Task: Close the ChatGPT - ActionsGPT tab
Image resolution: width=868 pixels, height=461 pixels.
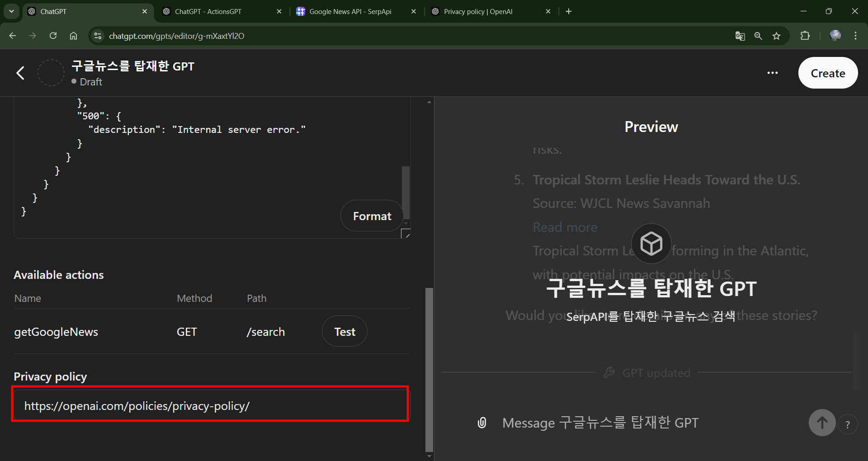Action: pyautogui.click(x=279, y=11)
